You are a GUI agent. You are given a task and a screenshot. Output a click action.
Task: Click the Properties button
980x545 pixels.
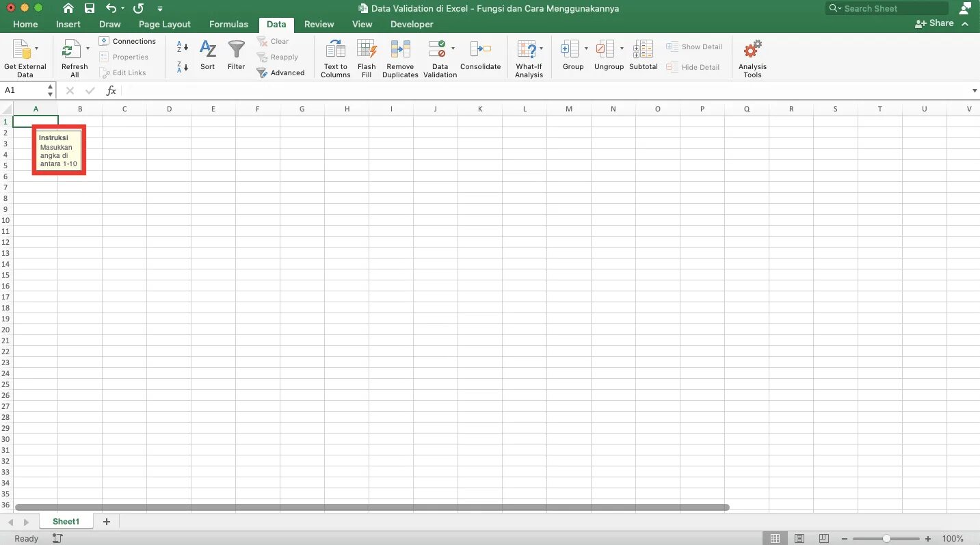coord(124,57)
